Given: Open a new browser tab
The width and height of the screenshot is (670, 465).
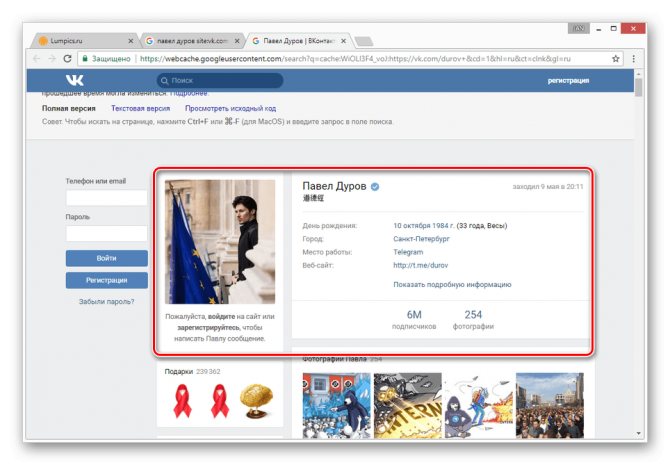Looking at the screenshot, I should tap(364, 41).
